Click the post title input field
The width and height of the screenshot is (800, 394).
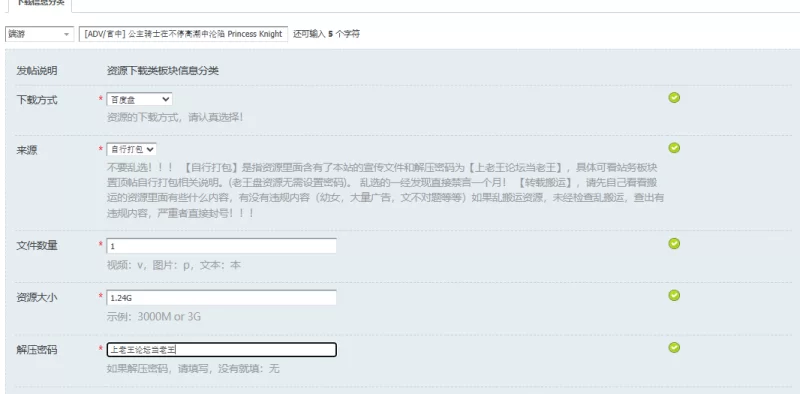pyautogui.click(x=183, y=34)
